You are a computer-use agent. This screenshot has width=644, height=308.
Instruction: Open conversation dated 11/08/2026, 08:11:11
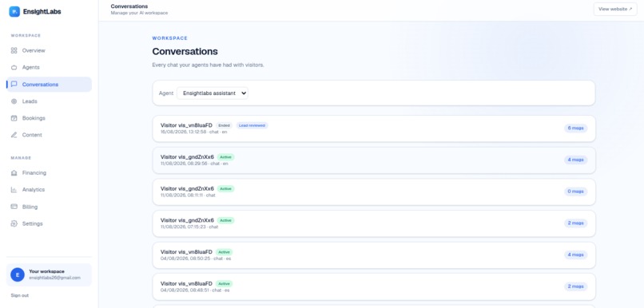pos(374,192)
